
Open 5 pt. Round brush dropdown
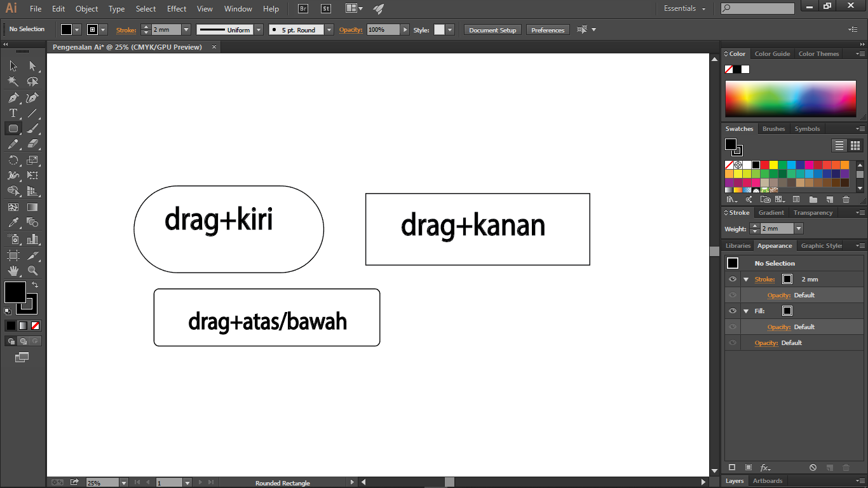[329, 30]
